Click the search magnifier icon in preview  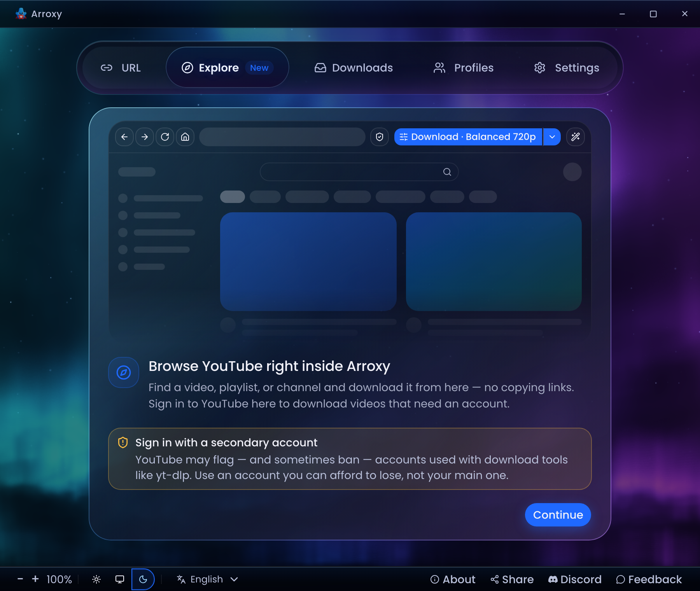pyautogui.click(x=447, y=172)
